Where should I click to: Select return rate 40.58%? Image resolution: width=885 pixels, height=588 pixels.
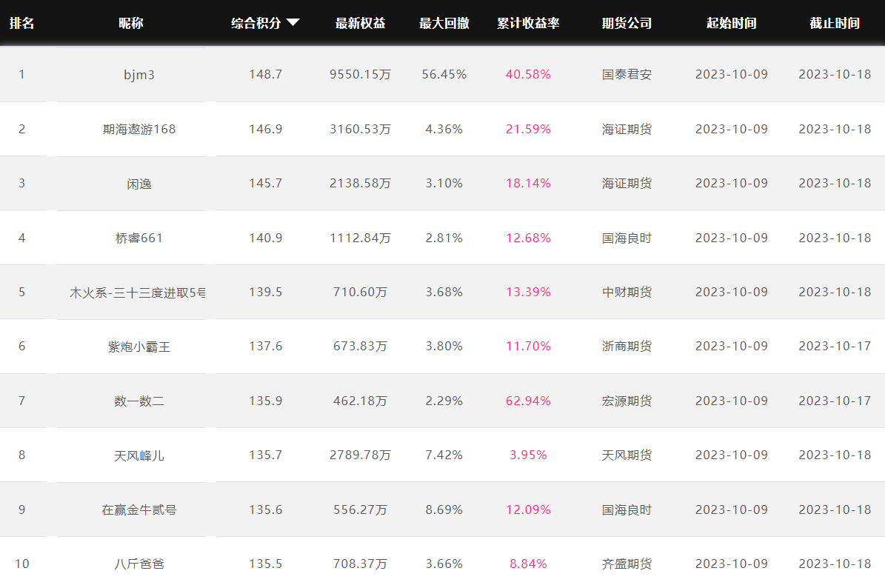point(528,75)
